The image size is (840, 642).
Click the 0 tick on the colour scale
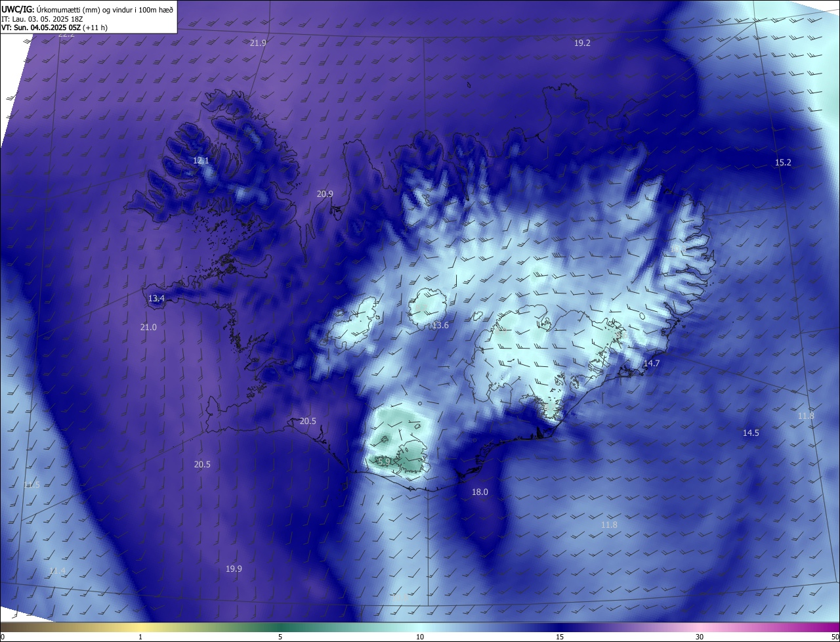(3, 637)
